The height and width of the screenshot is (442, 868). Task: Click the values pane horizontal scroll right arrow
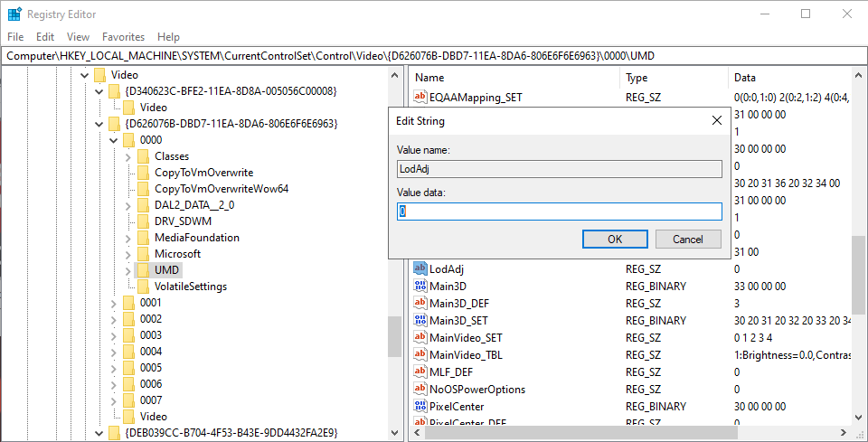(843, 432)
